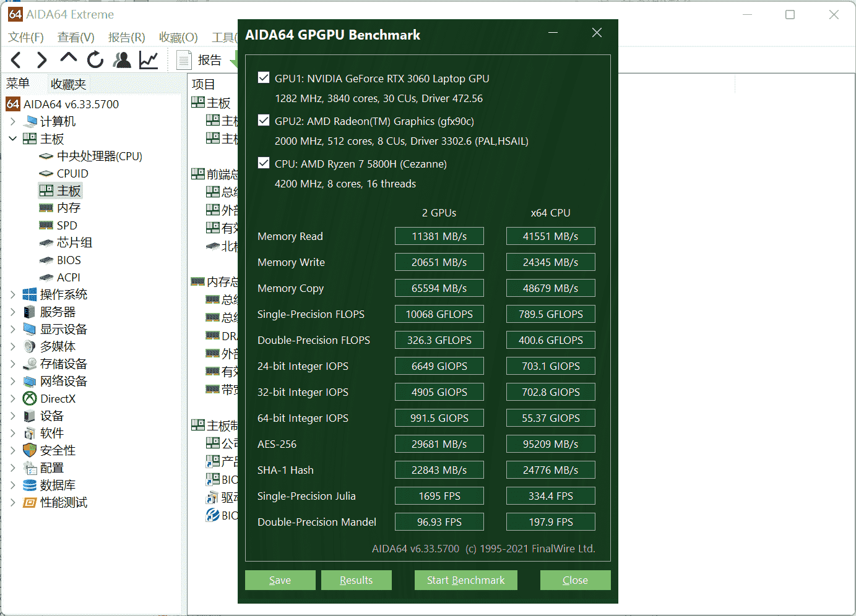This screenshot has width=856, height=616.
Task: Select the 主板 sub-item under motherboard
Action: tap(61, 190)
